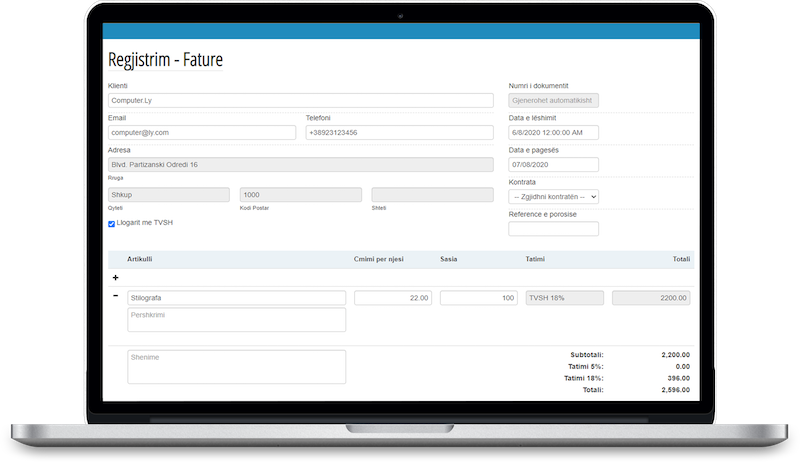This screenshot has width=800, height=462.
Task: Click the Shenime notes textarea
Action: tap(236, 366)
